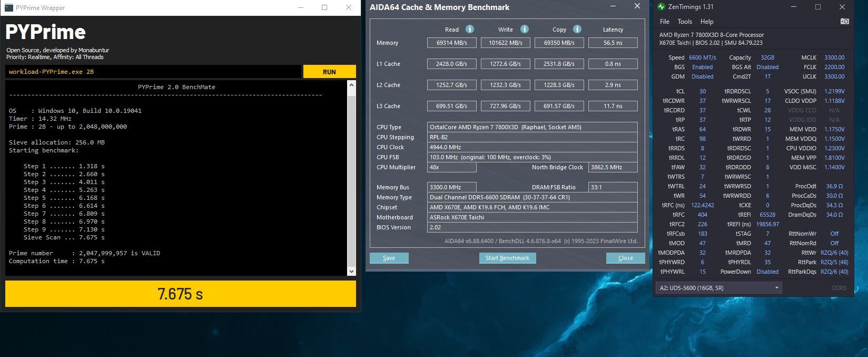The image size is (868, 357).
Task: Click the CPU Stepping value RPL-B2
Action: tap(532, 137)
